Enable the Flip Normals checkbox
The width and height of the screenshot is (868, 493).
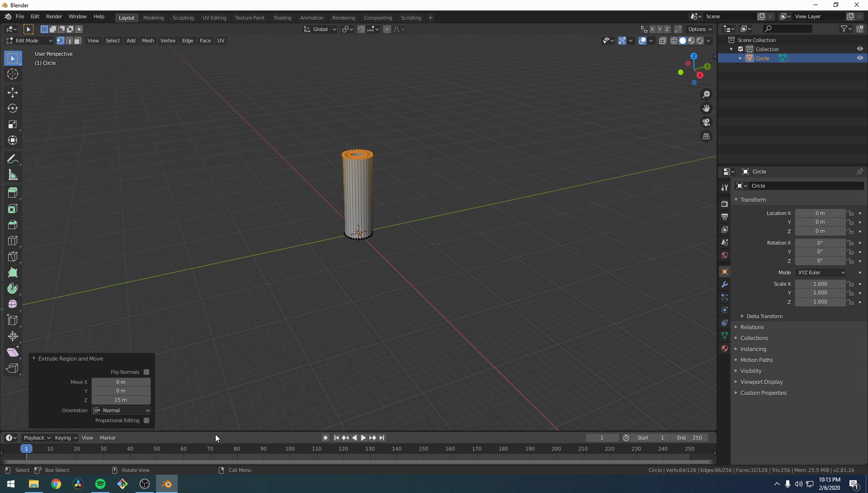146,372
